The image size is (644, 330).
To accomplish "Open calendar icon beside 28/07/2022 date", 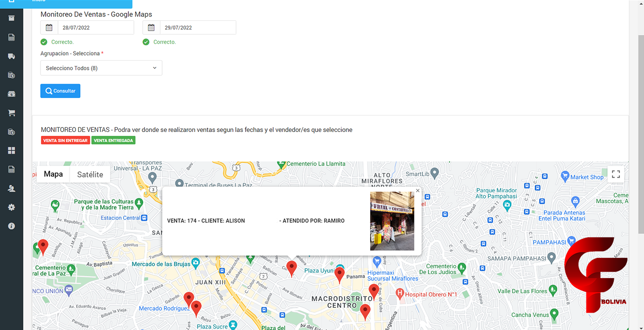I will pos(49,27).
